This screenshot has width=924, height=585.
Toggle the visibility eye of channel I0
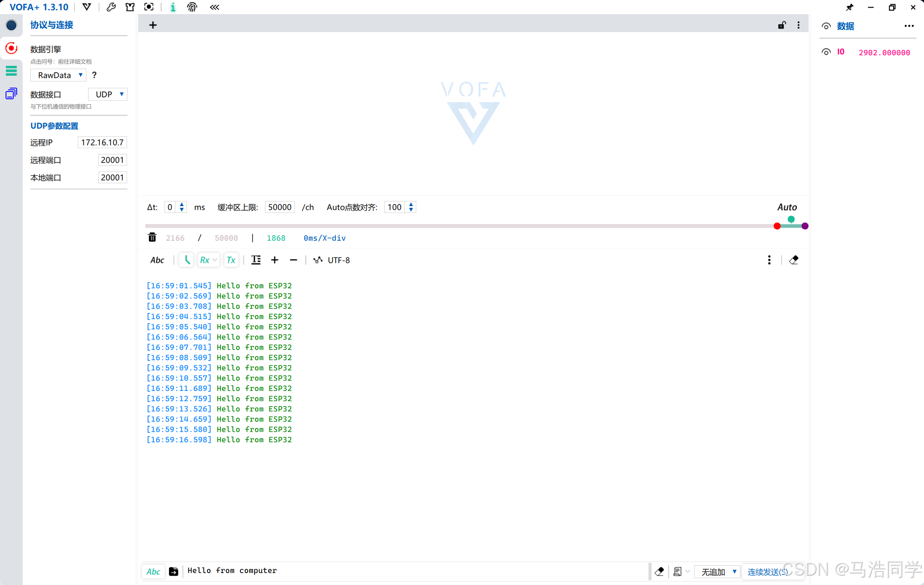tap(826, 52)
